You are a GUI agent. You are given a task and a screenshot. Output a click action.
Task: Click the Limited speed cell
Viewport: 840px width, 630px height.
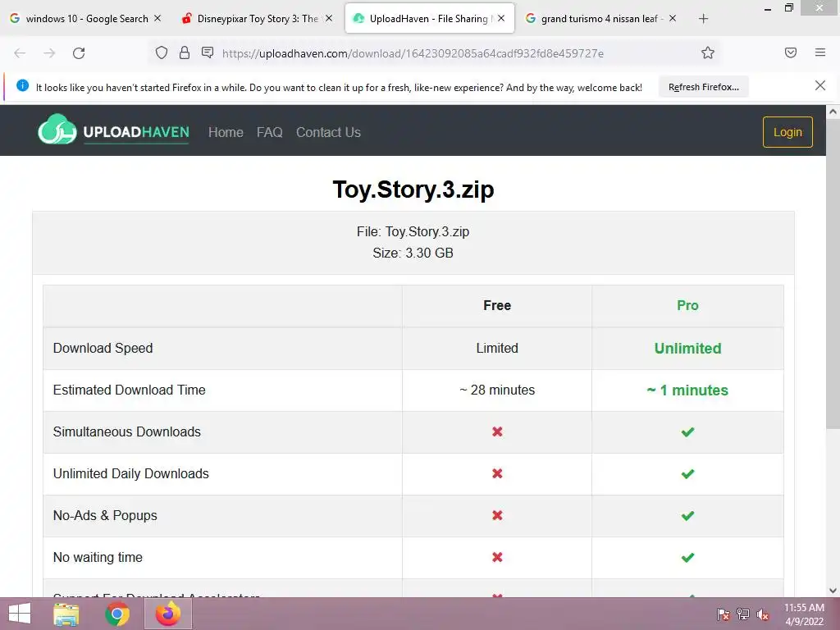point(497,348)
